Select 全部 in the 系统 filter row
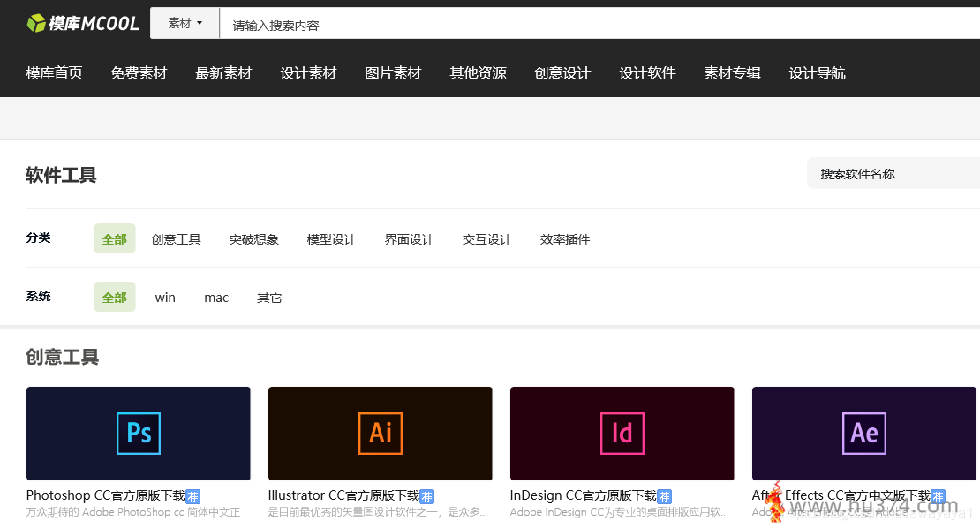 115,297
